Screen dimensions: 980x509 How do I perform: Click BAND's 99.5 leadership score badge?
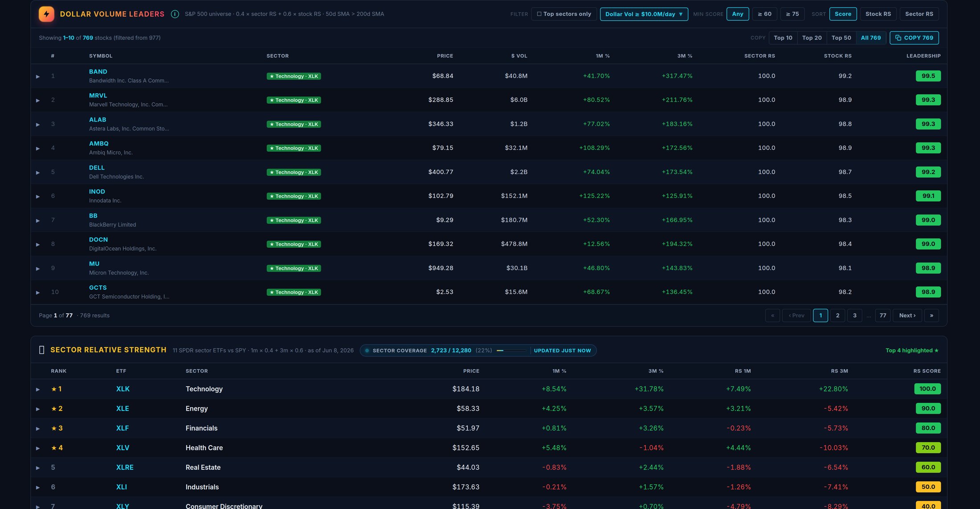tap(928, 76)
